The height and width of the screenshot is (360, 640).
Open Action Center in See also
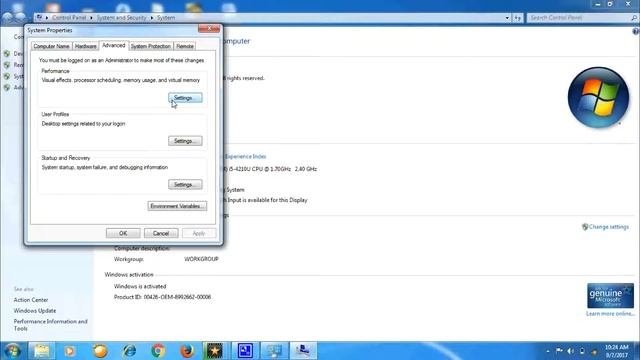[31, 300]
